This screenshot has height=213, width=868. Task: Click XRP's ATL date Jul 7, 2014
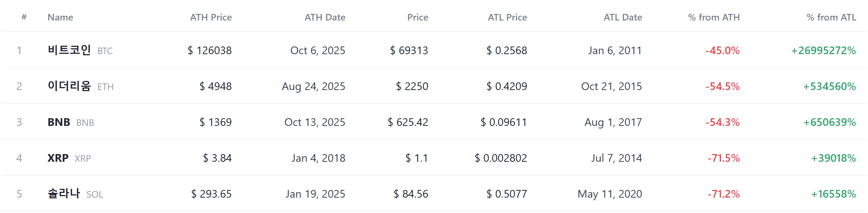tap(617, 158)
